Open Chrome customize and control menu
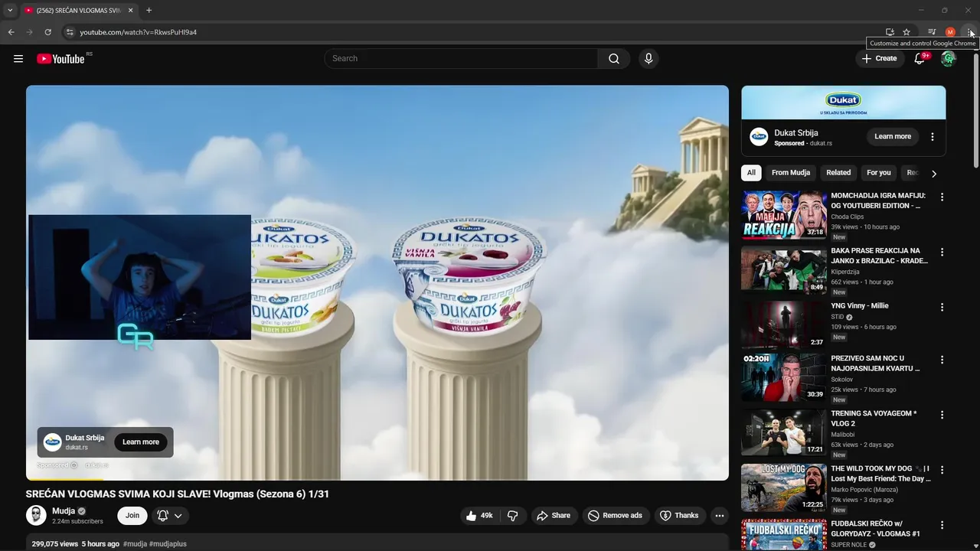This screenshot has height=551, width=980. pos(970,32)
